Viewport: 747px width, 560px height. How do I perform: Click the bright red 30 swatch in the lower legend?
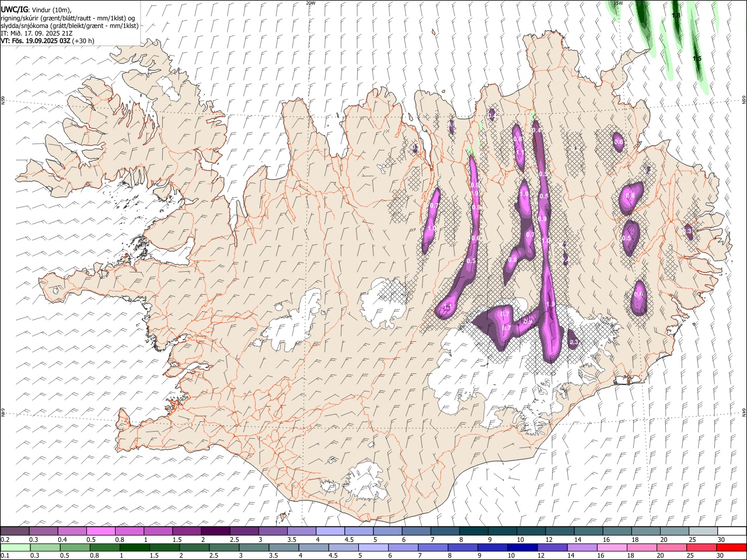click(x=730, y=547)
